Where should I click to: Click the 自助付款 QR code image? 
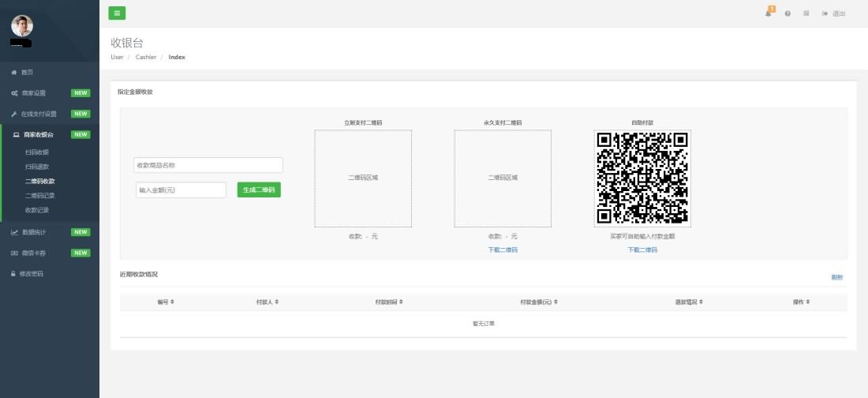642,178
